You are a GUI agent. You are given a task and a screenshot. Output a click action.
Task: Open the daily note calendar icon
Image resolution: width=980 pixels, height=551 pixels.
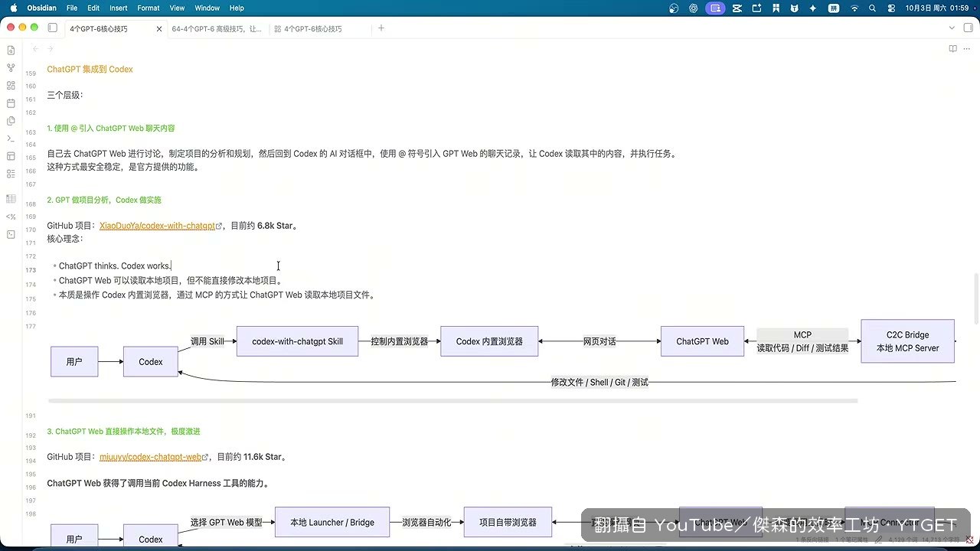pyautogui.click(x=11, y=103)
